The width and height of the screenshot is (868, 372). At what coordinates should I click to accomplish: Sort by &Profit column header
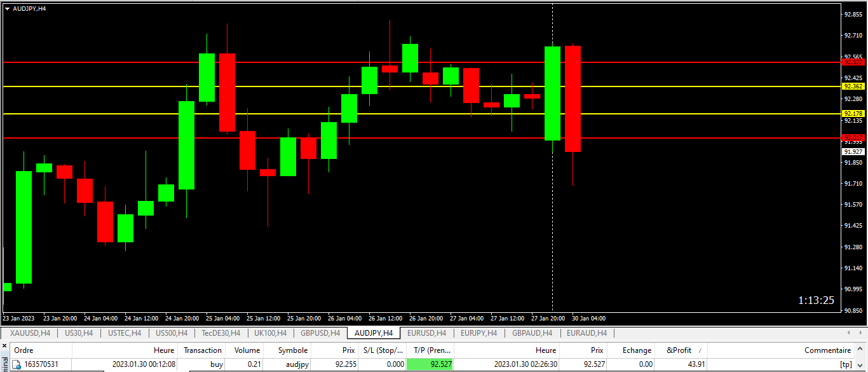[681, 350]
